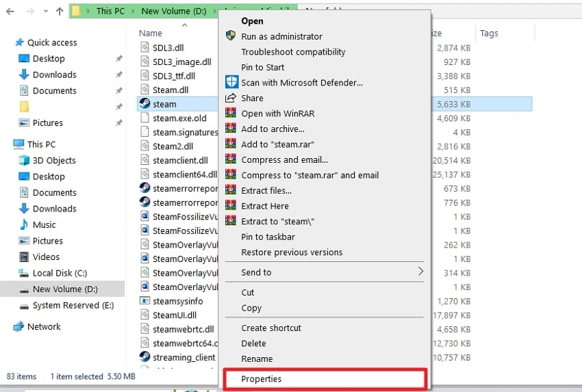Select the steamwebrtc.dll file
582x392 pixels.
pos(184,329)
